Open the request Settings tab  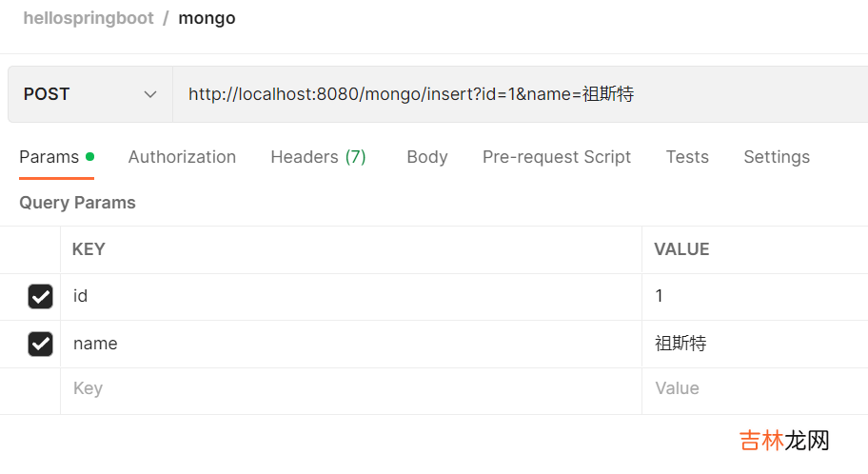[x=776, y=157]
